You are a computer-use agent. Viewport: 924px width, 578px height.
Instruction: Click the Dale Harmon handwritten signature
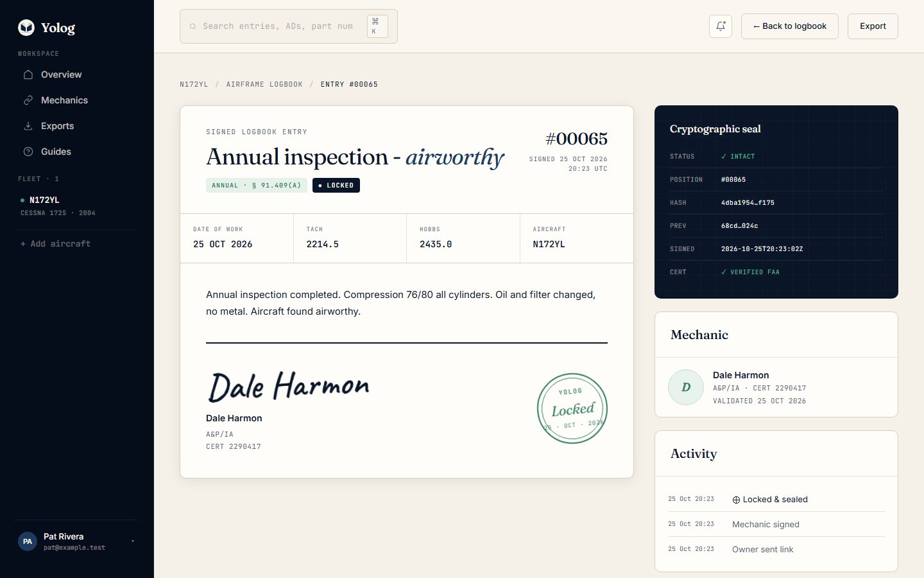point(288,386)
